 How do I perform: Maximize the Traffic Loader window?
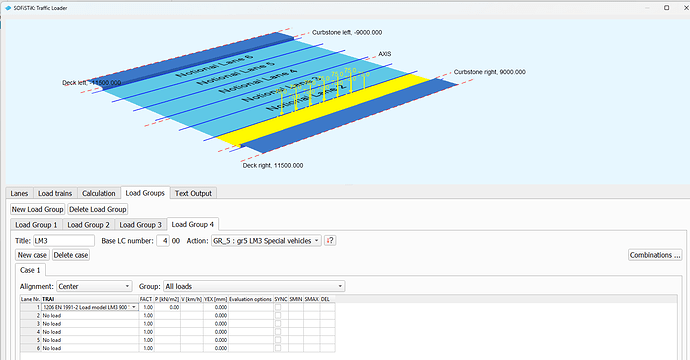(x=667, y=7)
